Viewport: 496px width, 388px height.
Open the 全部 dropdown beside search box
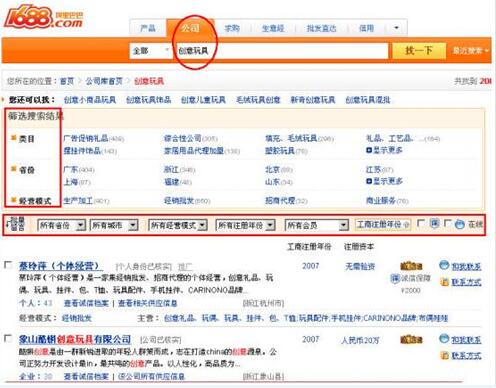point(150,51)
